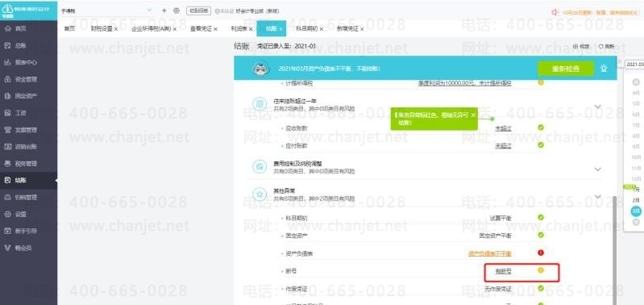Click the mascot avatar in the banner

pyautogui.click(x=261, y=69)
